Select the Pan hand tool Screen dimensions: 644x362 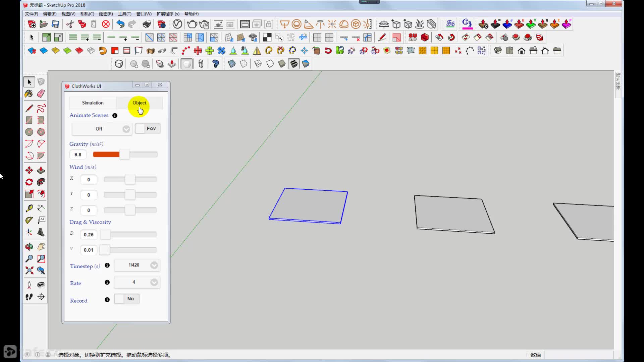(x=41, y=247)
